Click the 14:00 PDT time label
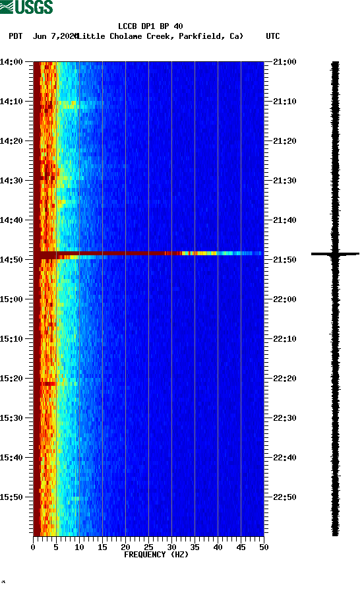 click(x=12, y=62)
